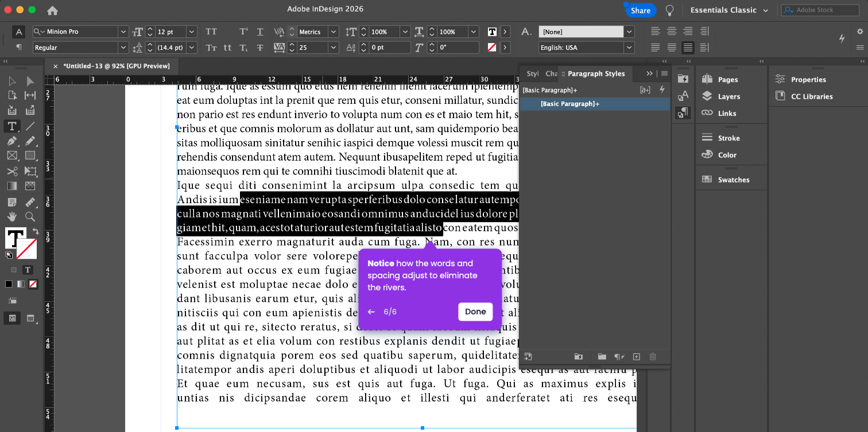
Task: Switch to the Styl tab
Action: (533, 73)
